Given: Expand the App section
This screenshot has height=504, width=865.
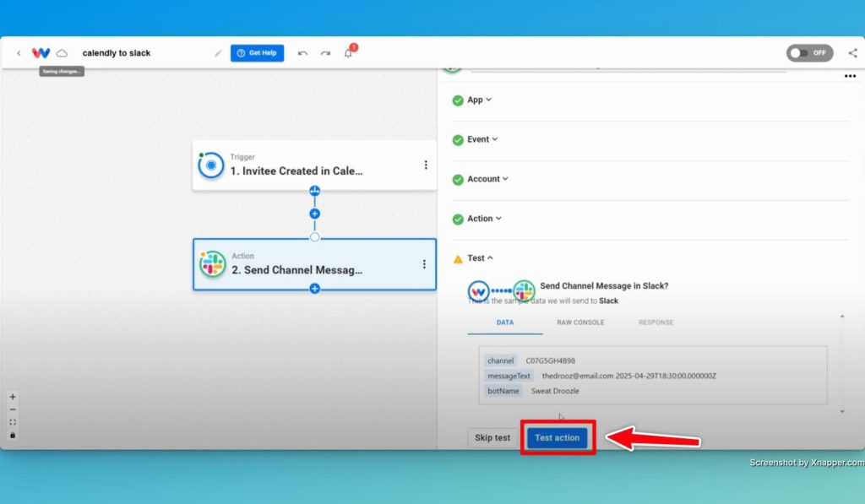Looking at the screenshot, I should click(480, 100).
